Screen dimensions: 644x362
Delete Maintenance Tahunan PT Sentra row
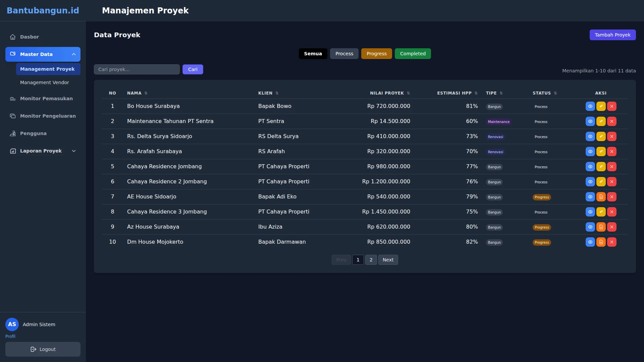coord(611,121)
